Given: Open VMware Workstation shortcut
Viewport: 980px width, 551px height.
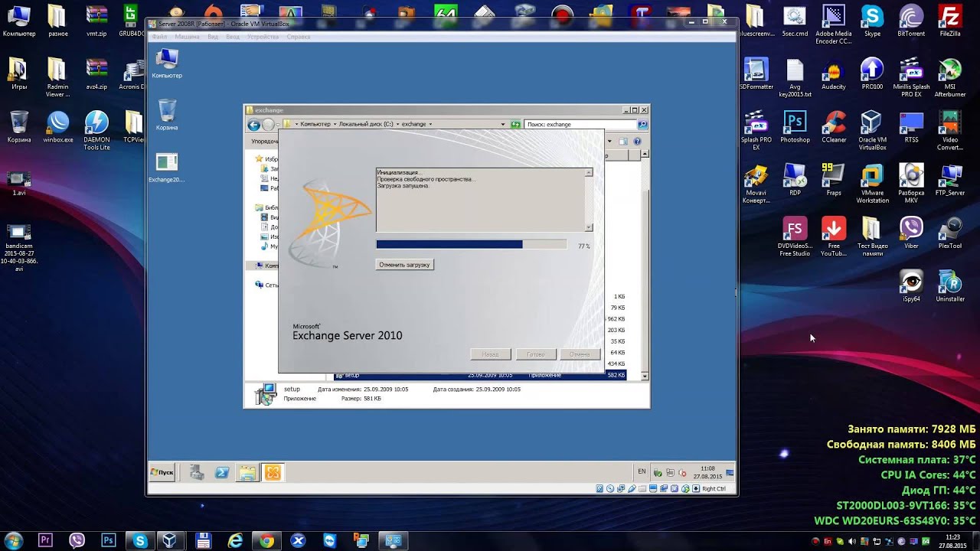Looking at the screenshot, I should click(x=872, y=183).
